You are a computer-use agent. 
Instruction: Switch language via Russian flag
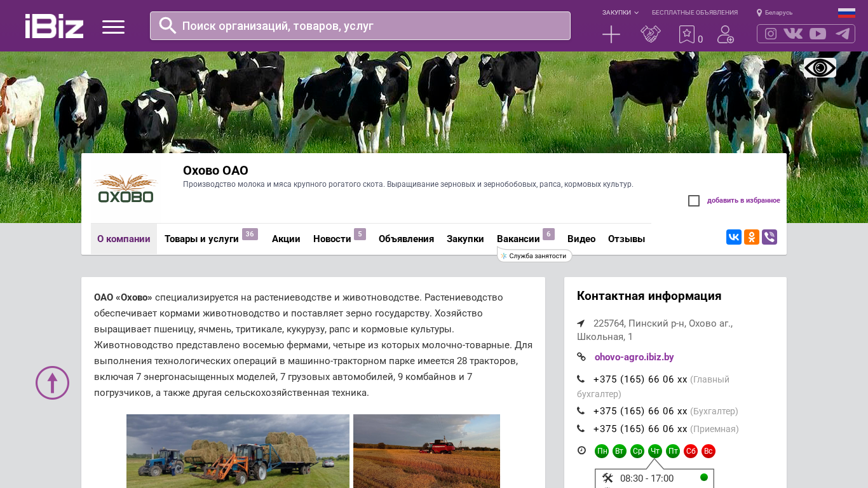tap(846, 13)
